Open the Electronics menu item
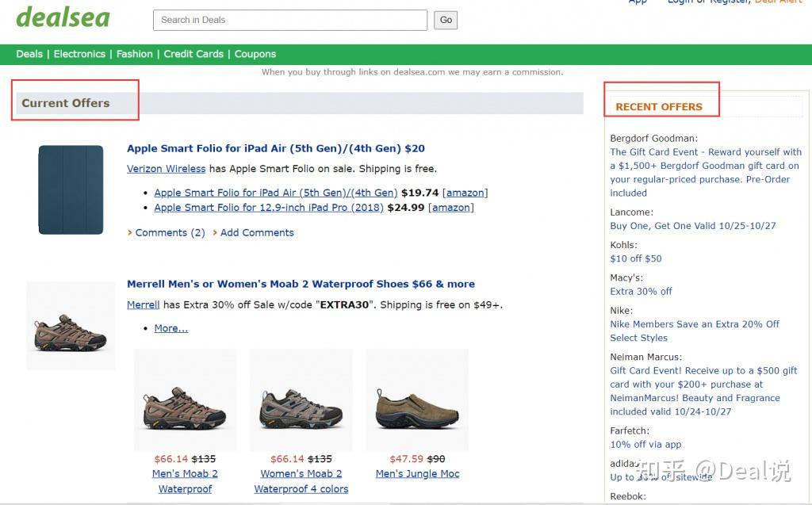 [x=79, y=54]
